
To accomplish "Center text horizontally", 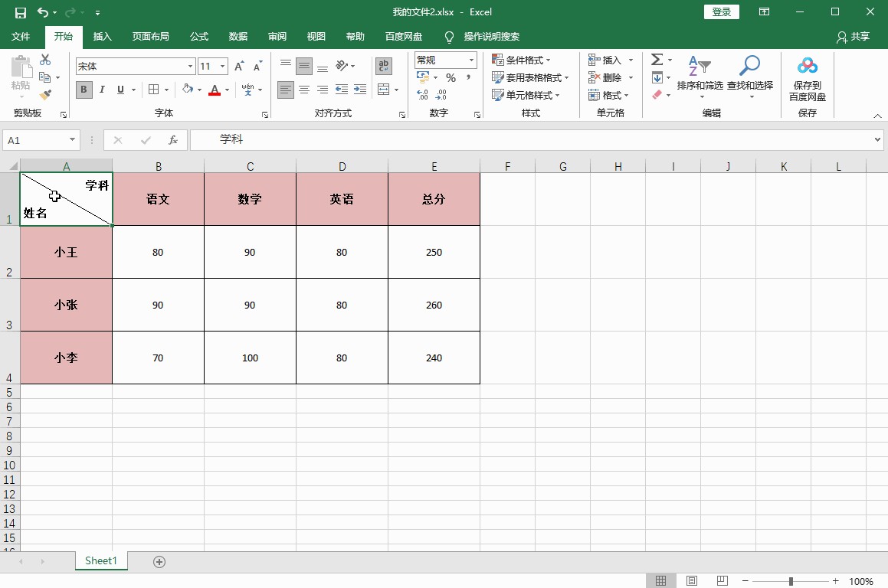I will pos(304,90).
